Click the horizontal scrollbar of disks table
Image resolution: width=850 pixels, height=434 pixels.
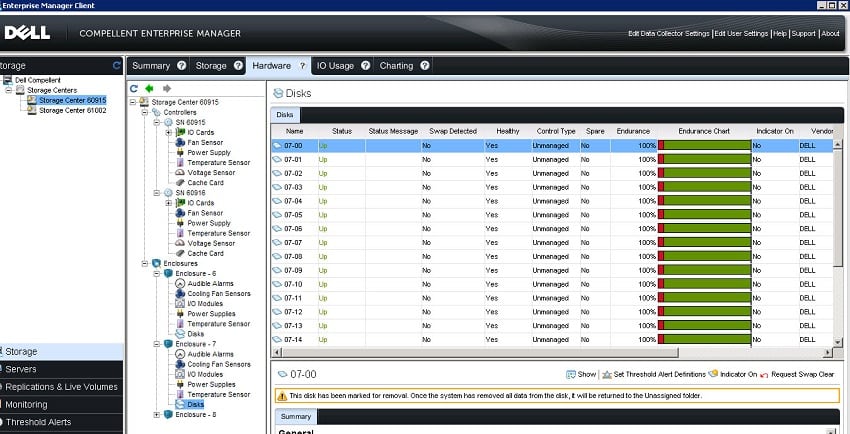(x=479, y=353)
